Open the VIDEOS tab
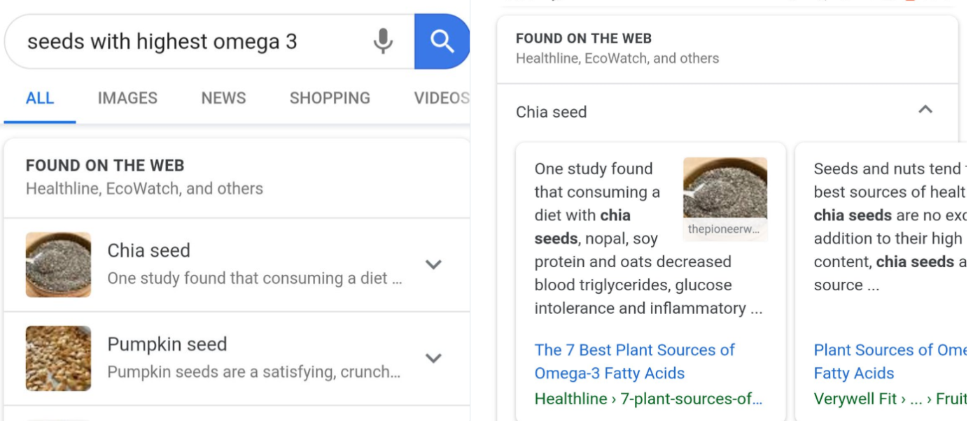980x421 pixels. pyautogui.click(x=440, y=98)
